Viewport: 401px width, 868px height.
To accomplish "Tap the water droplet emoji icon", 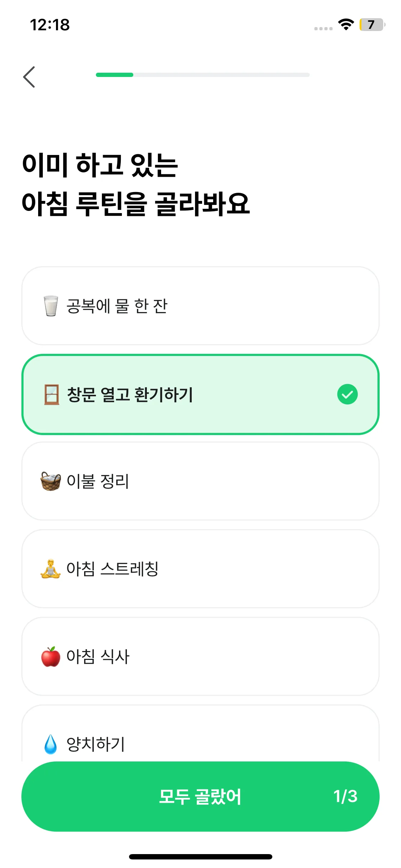I will (x=51, y=744).
